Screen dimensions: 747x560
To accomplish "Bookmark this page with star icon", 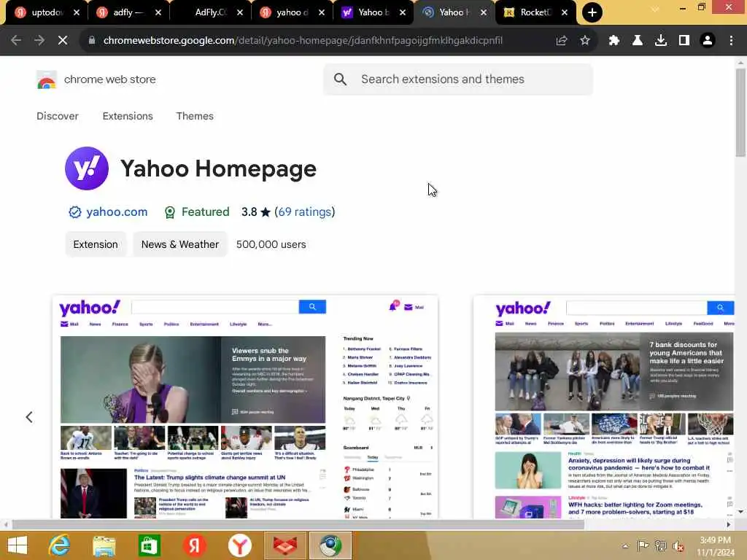I will (x=585, y=41).
